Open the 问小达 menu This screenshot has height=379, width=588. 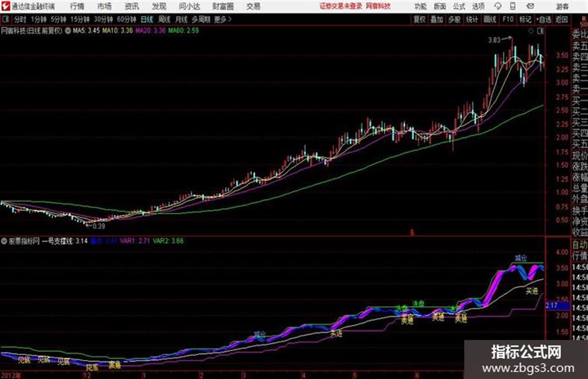189,6
